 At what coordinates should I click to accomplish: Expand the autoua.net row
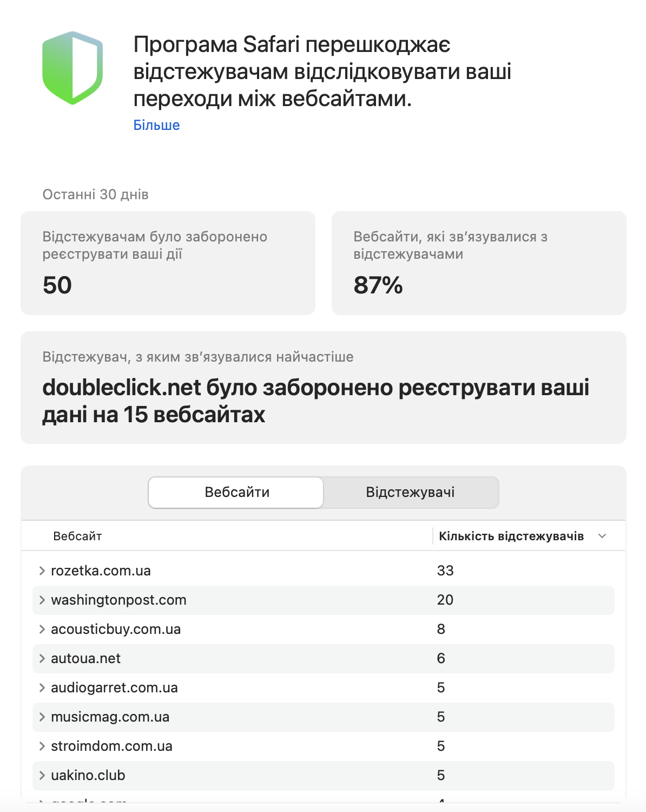click(x=42, y=658)
